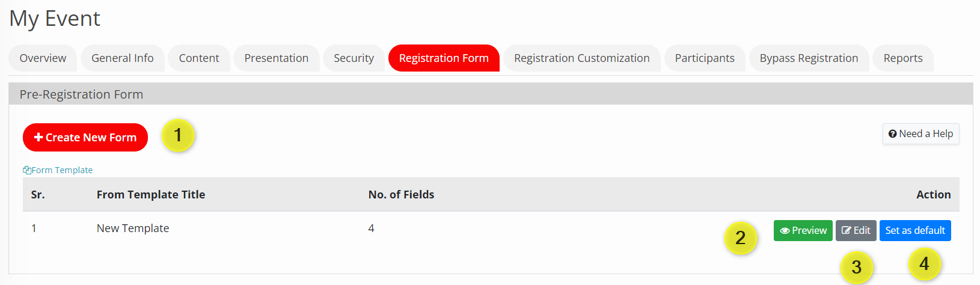Open the General Info tab
Image resolution: width=980 pixels, height=285 pixels.
click(122, 58)
